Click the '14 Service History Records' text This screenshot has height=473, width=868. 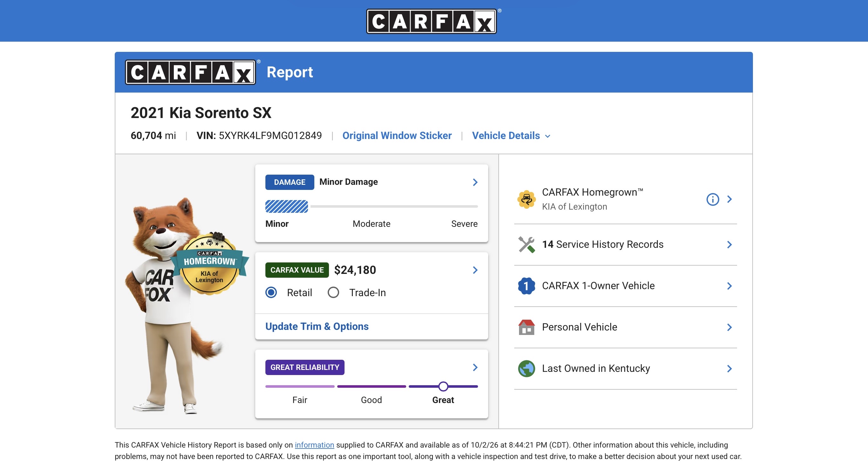click(x=603, y=244)
